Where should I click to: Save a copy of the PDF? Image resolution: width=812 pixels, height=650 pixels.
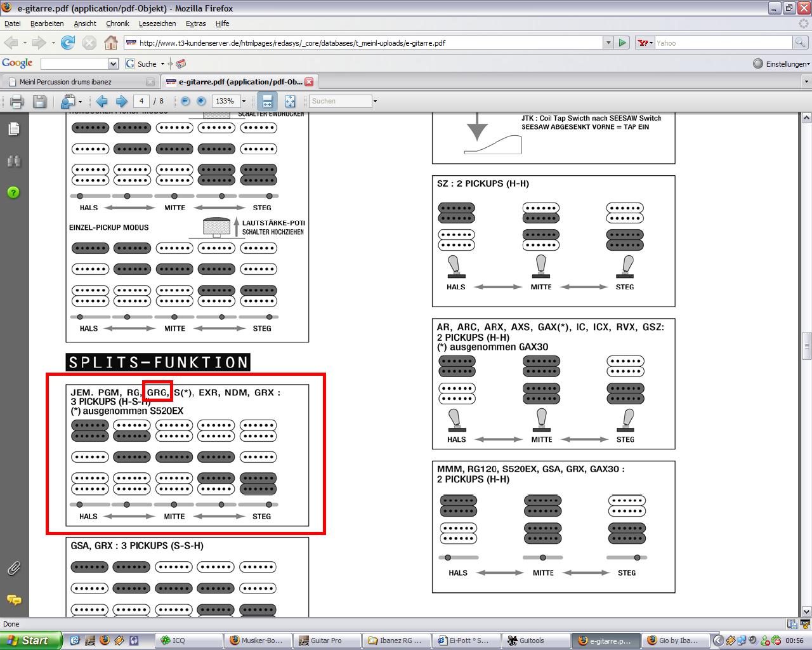39,101
